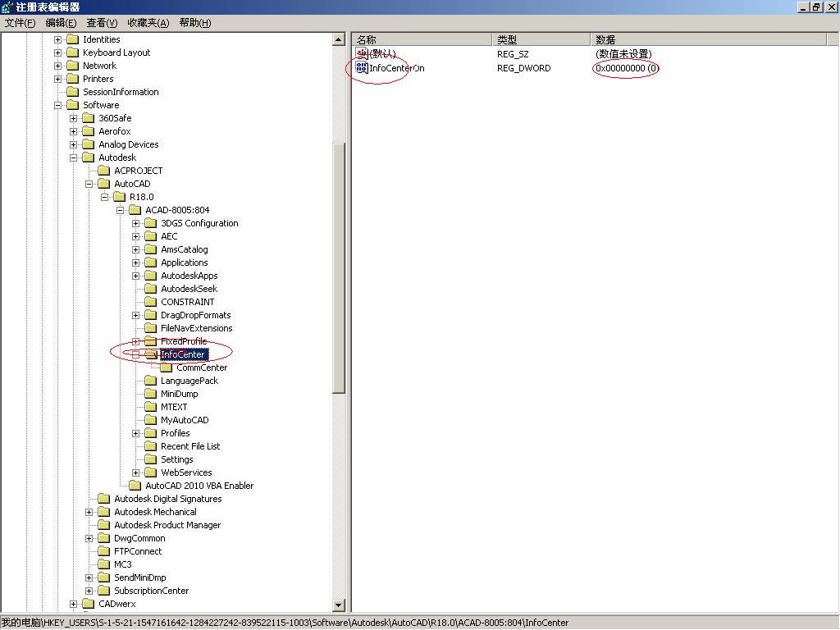Click the REG_SZ type cell
Image resolution: width=840 pixels, height=630 pixels.
click(x=513, y=53)
